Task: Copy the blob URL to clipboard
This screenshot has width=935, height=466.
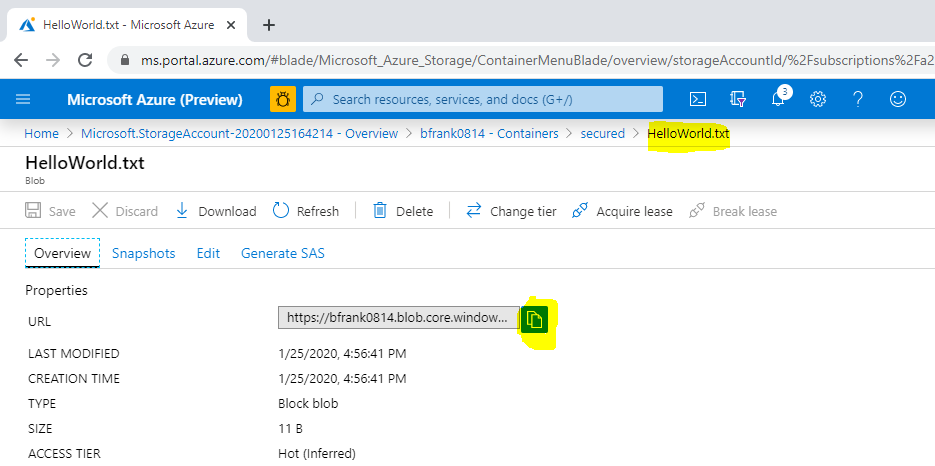Action: pos(535,319)
